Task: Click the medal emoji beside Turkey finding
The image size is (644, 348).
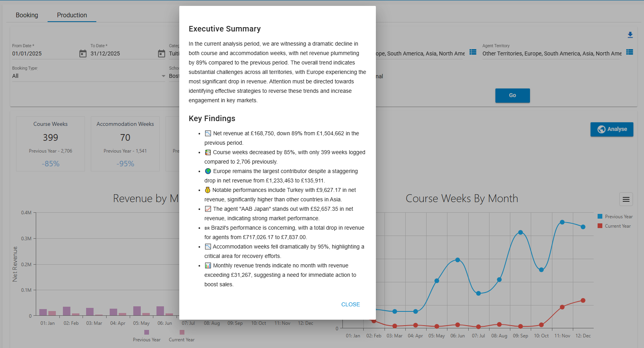Action: [x=208, y=190]
